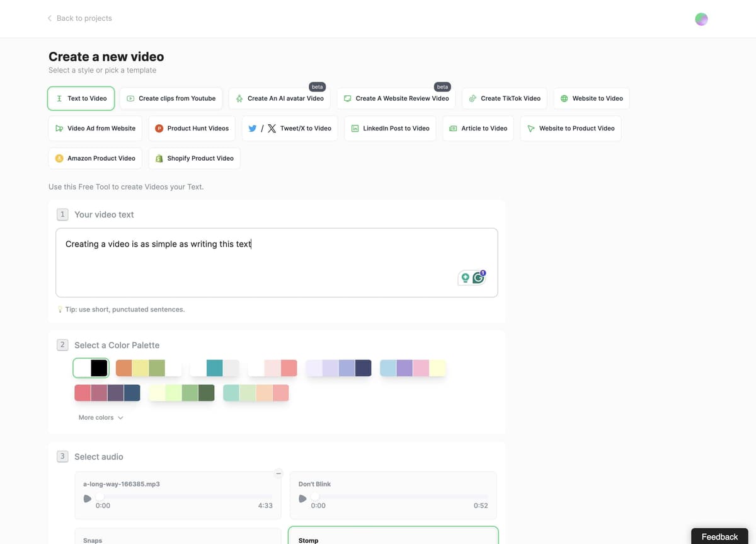
Task: Click the Tweet/X to Video Twitter icon
Action: point(252,128)
